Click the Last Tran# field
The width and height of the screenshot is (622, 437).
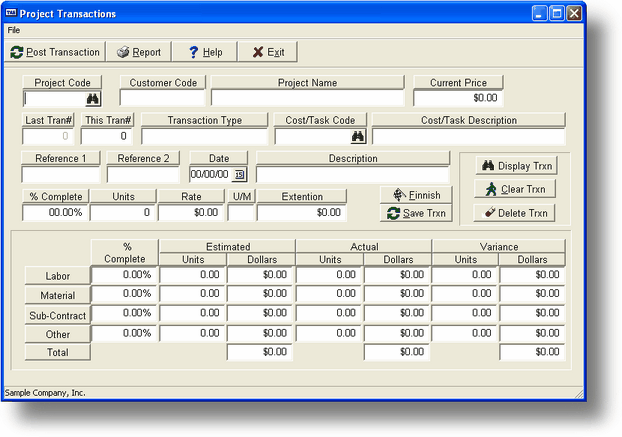click(48, 136)
